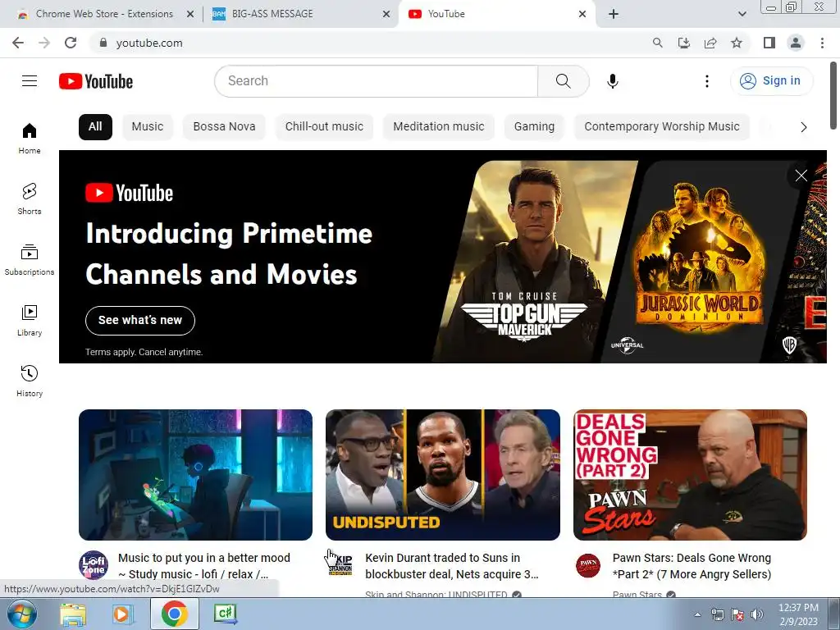
Task: Open Chrome three-dot menu
Action: 822,43
